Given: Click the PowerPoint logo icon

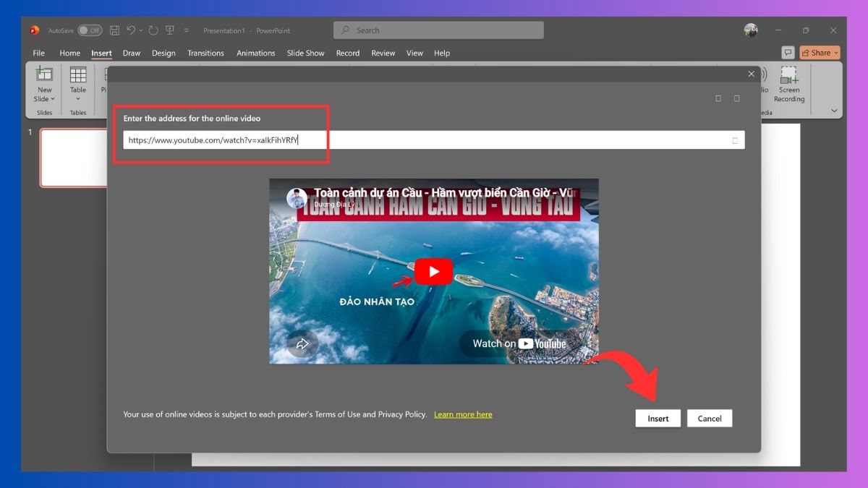Looking at the screenshot, I should (x=34, y=30).
